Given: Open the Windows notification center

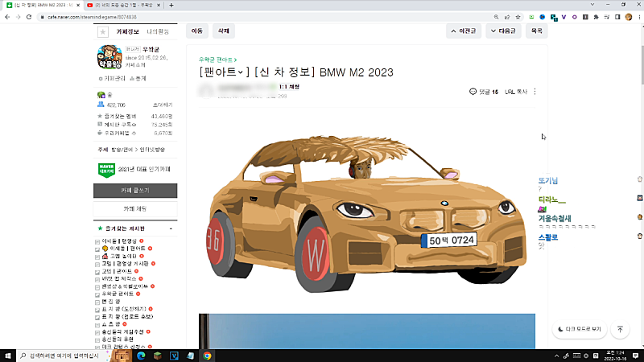Looking at the screenshot, I should (635, 356).
